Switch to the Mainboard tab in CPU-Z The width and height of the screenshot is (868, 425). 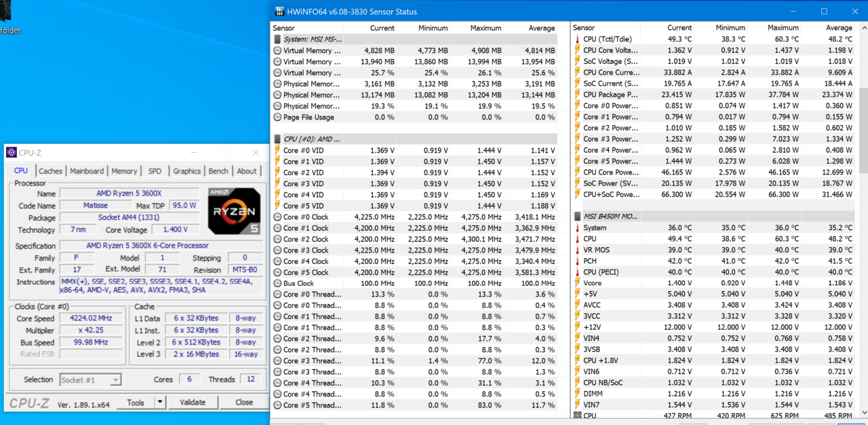click(x=87, y=171)
